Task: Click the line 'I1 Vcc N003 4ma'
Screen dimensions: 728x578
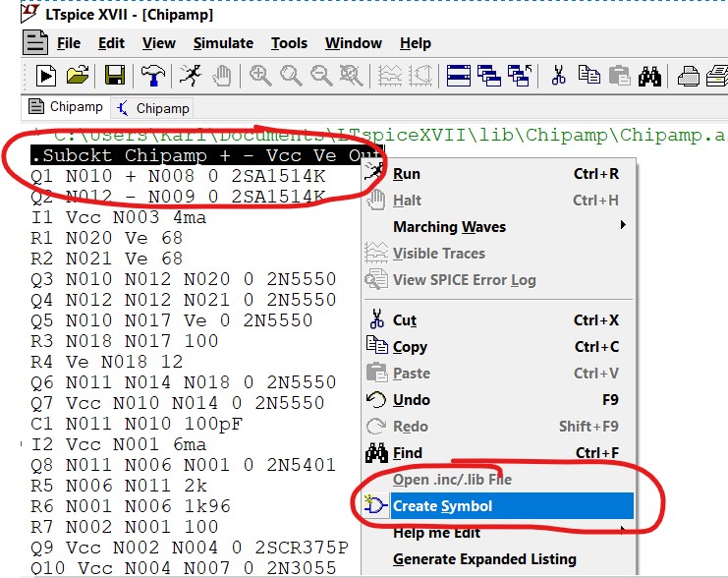Action: 119,217
